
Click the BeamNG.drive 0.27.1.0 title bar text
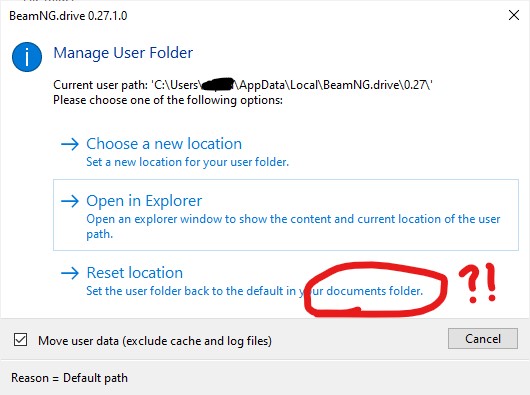(68, 16)
